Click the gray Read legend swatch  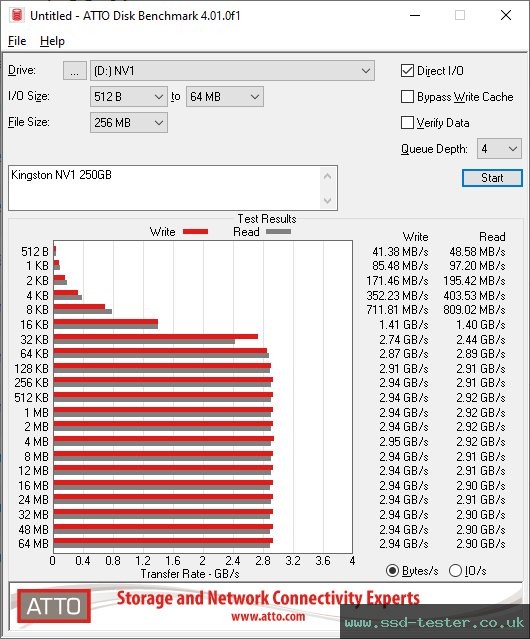(x=278, y=231)
